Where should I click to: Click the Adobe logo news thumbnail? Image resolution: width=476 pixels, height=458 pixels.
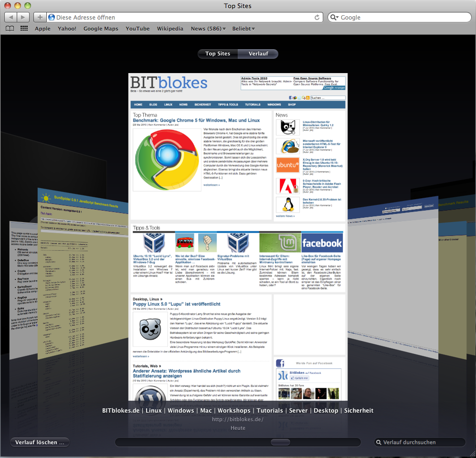287,186
